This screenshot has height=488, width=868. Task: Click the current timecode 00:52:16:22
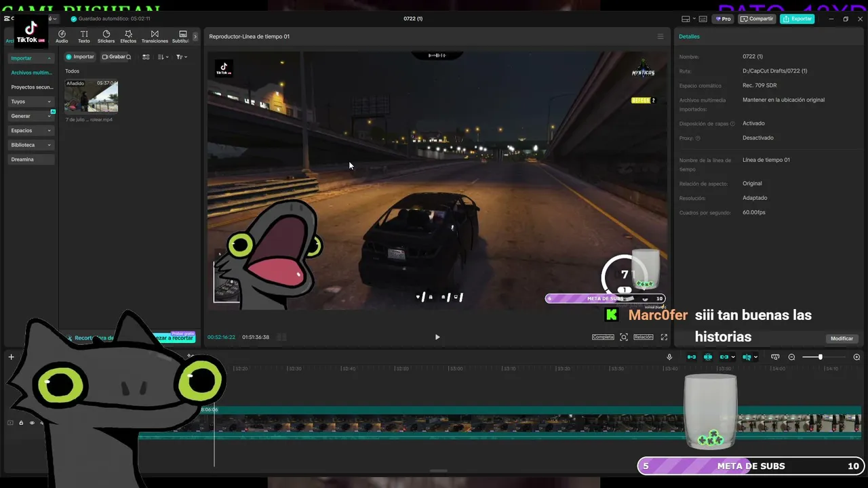click(221, 337)
